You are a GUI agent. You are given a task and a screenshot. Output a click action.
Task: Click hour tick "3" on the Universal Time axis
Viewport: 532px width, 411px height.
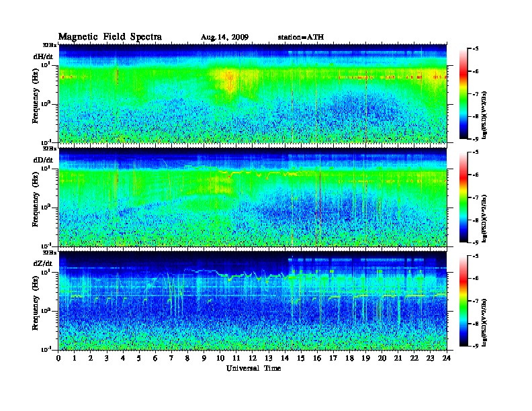107,358
